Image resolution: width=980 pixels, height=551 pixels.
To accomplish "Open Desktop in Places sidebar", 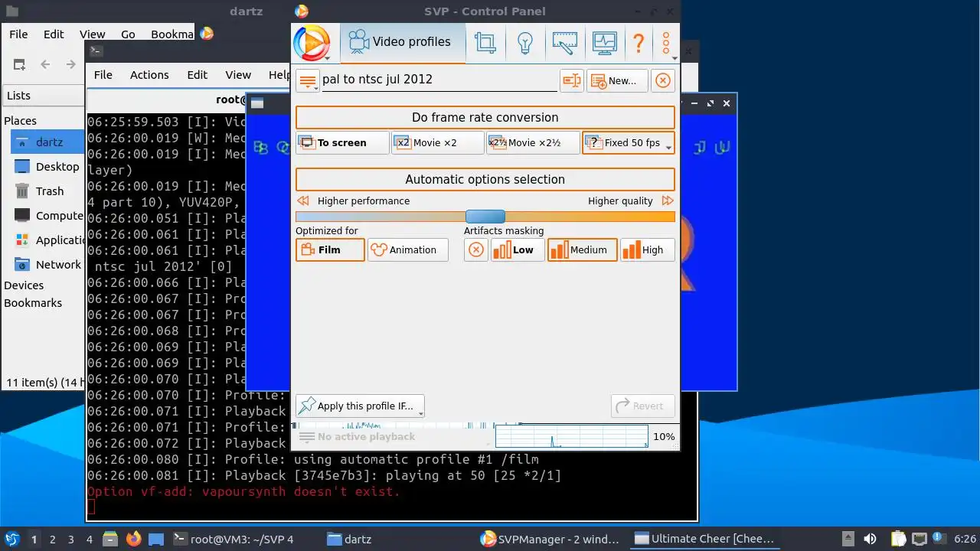I will (47, 167).
